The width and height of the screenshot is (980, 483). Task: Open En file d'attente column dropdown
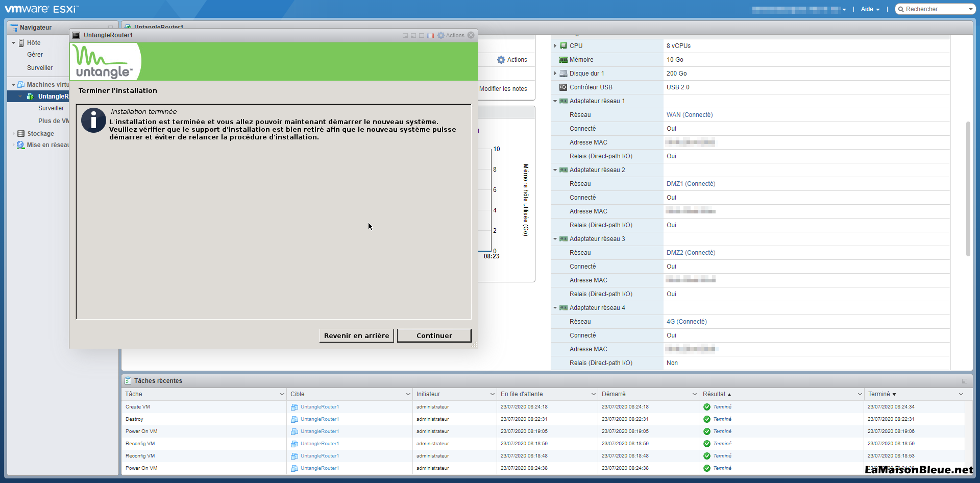tap(594, 394)
